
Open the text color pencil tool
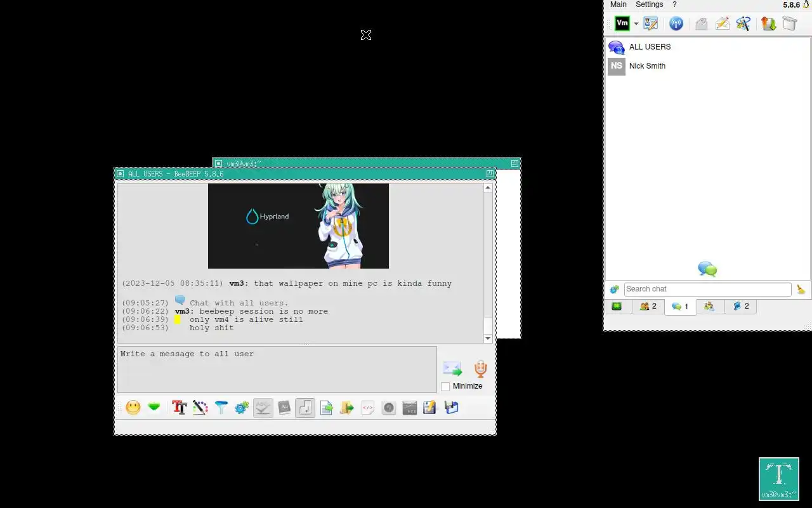coord(200,408)
